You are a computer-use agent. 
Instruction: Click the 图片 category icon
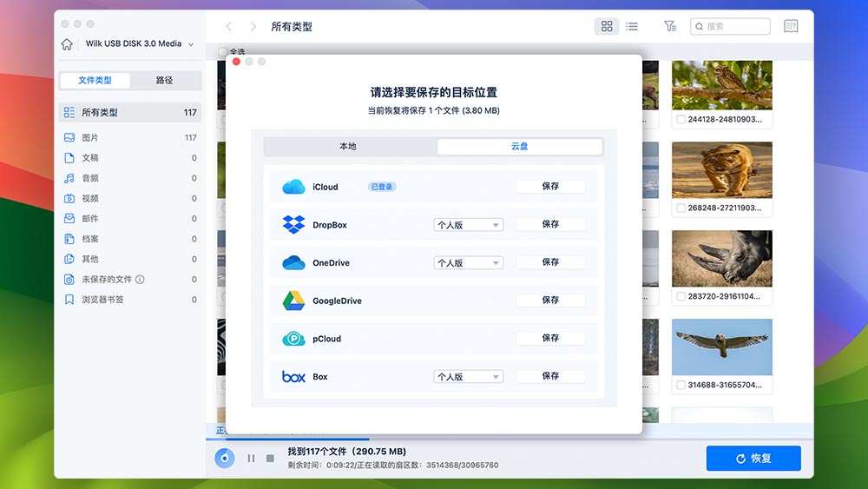(x=69, y=137)
